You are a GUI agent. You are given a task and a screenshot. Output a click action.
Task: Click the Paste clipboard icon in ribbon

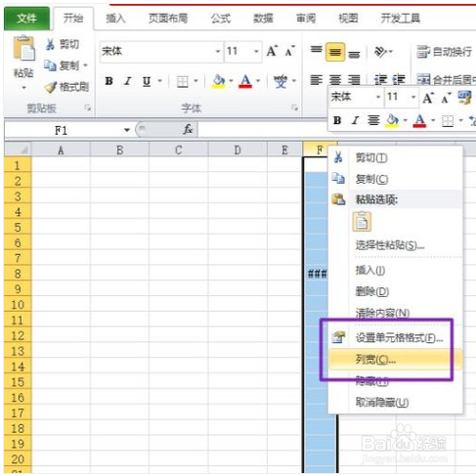[23, 49]
